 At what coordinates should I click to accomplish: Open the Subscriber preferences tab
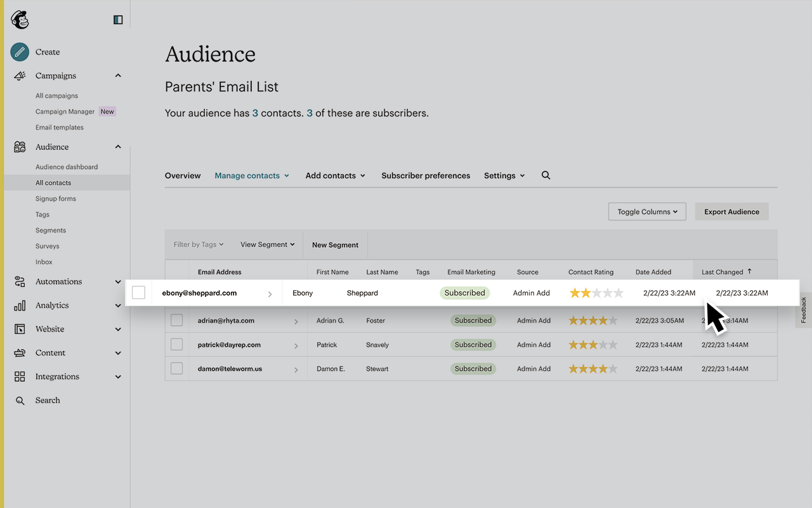coord(425,175)
